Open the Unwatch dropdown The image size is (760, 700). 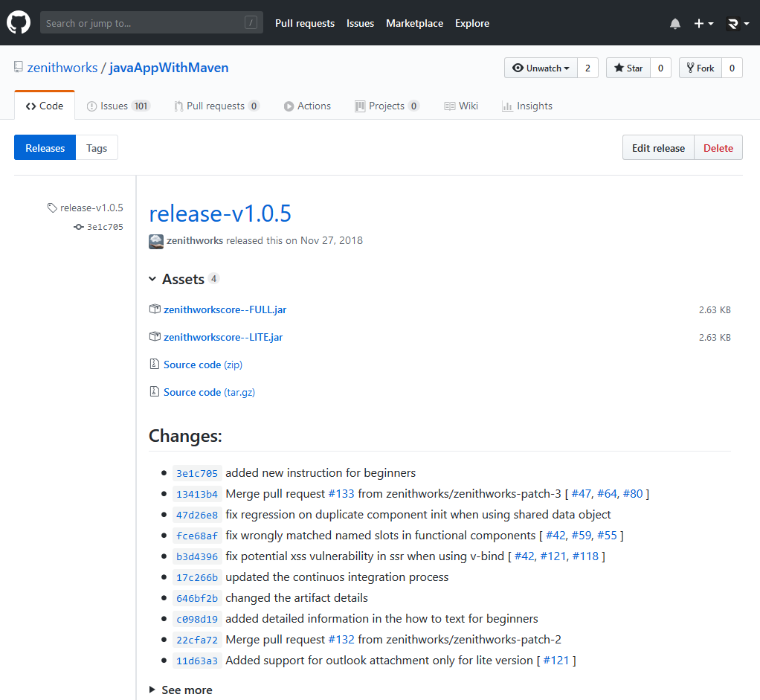(541, 68)
